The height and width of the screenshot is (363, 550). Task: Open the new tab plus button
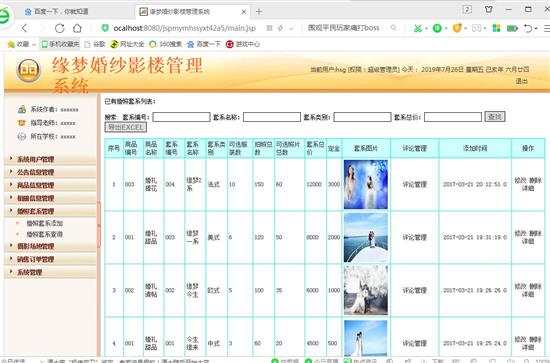[x=259, y=12]
